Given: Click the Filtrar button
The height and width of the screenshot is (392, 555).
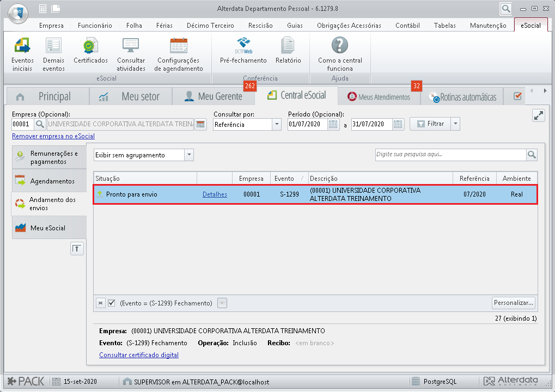Looking at the screenshot, I should click(x=430, y=124).
